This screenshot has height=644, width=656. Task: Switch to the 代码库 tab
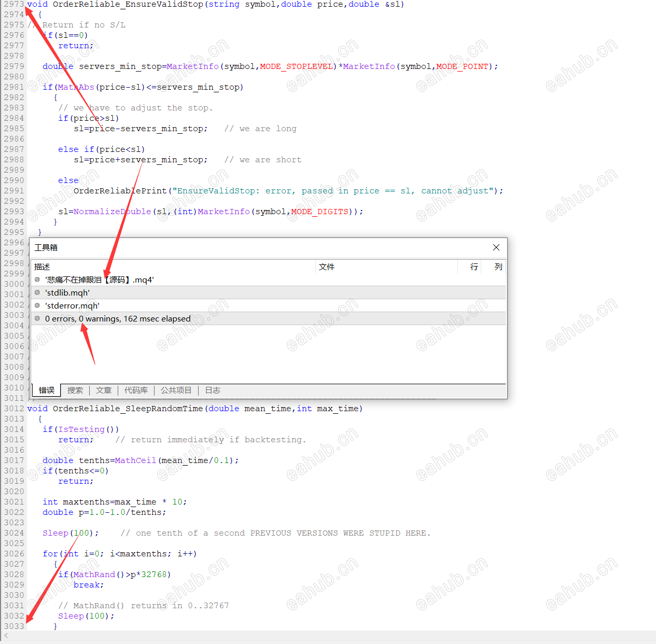tap(136, 390)
